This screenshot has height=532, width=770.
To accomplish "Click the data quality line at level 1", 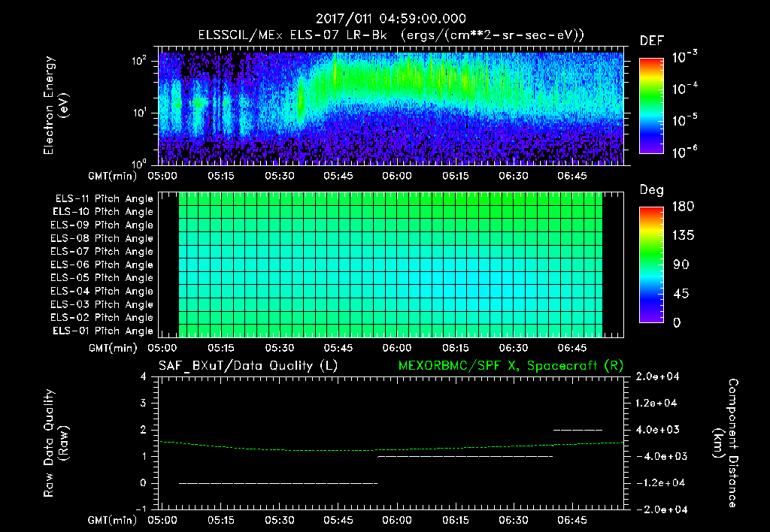I will [465, 456].
